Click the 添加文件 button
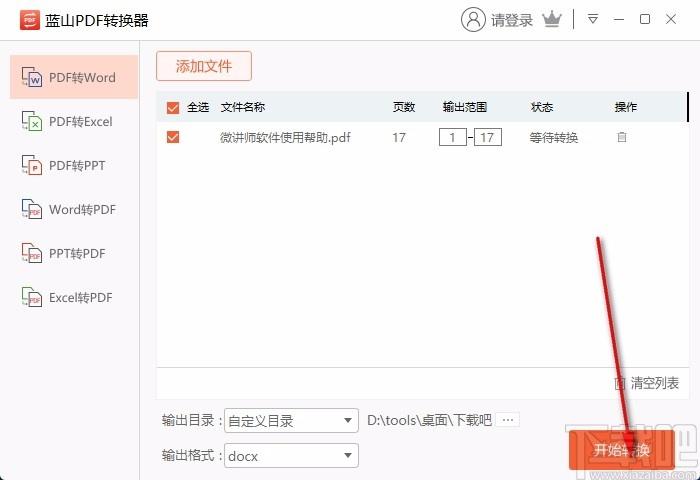 [x=204, y=66]
